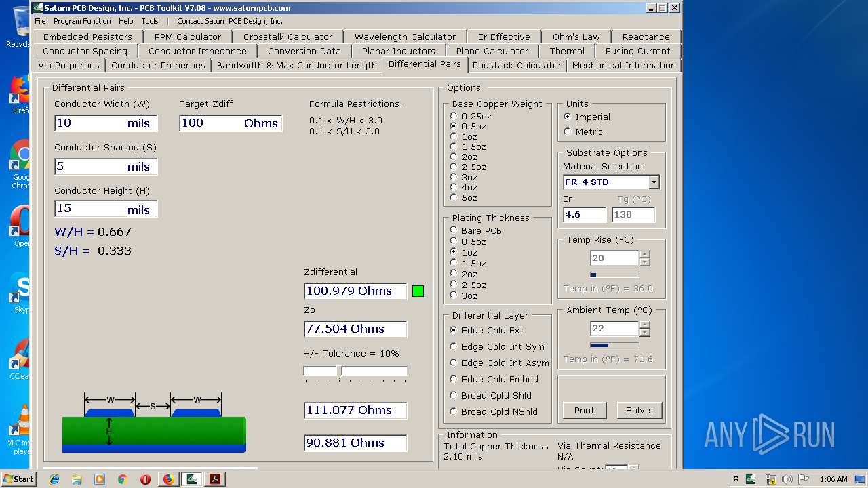Decrease Ambient Temp spinner value
The width and height of the screenshot is (868, 488).
(645, 333)
